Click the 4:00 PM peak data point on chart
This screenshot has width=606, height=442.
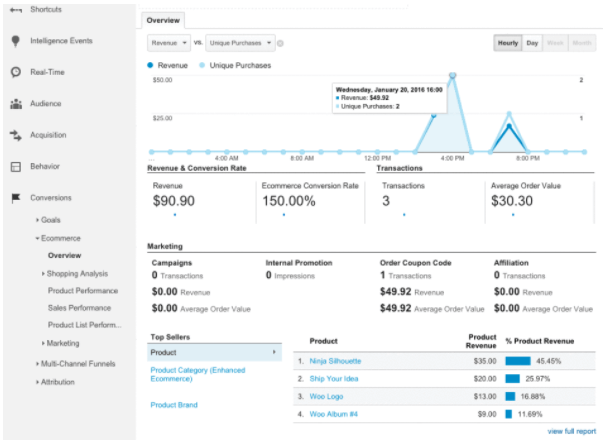coord(453,75)
